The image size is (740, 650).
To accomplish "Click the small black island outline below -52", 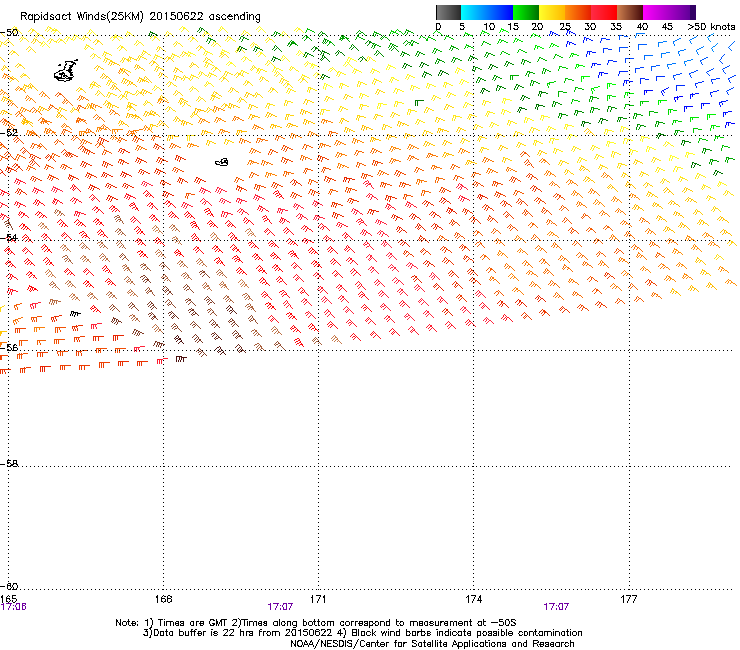I will click(222, 162).
